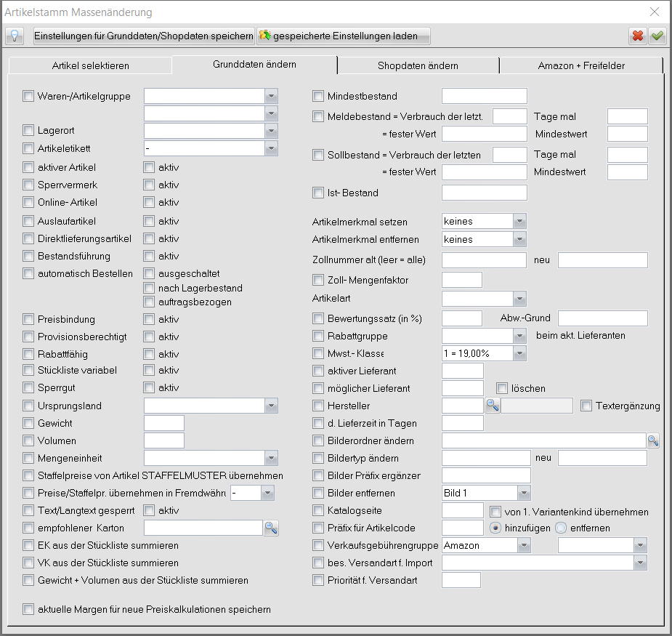The image size is (672, 636).
Task: Open the Artikeletikett dropdown
Action: (x=271, y=148)
